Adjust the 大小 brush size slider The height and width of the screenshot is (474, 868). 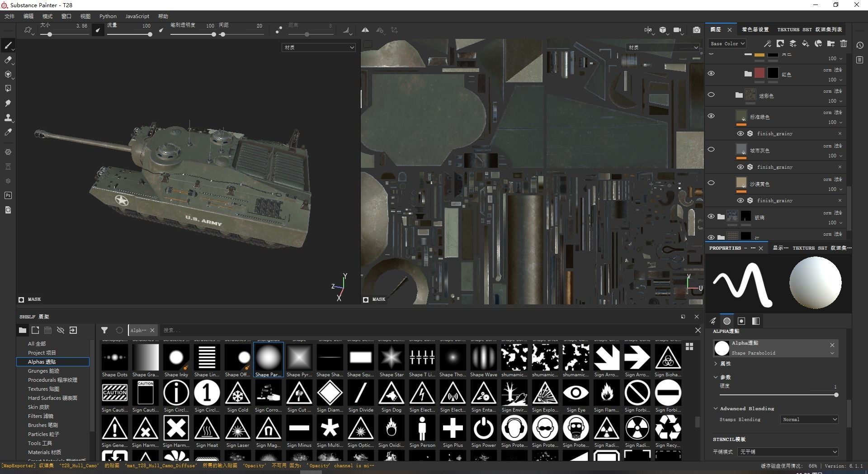coord(64,34)
